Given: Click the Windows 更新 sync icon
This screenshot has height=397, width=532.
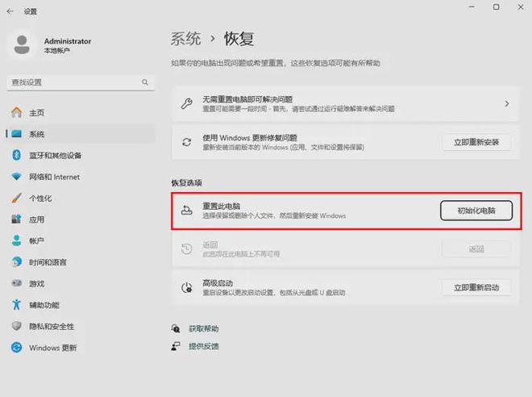Looking at the screenshot, I should [16, 348].
